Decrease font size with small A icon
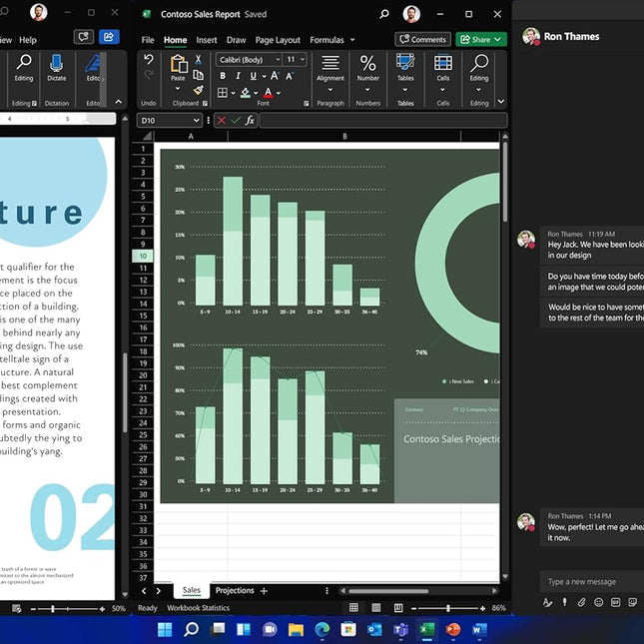 tap(290, 76)
